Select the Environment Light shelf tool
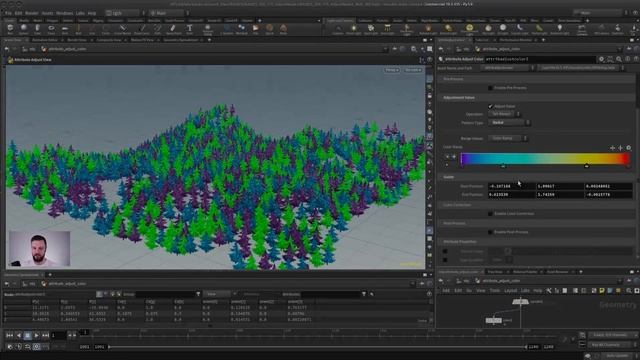The image size is (640, 360). point(469,29)
